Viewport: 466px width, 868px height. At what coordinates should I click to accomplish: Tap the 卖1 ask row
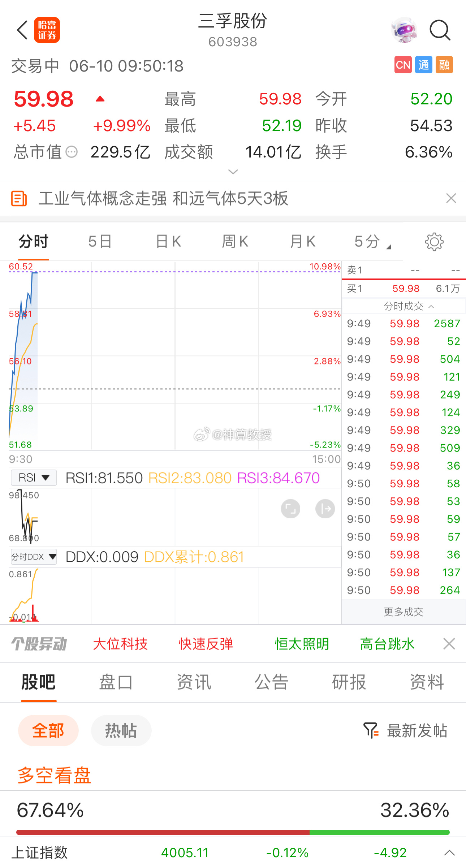(x=404, y=270)
